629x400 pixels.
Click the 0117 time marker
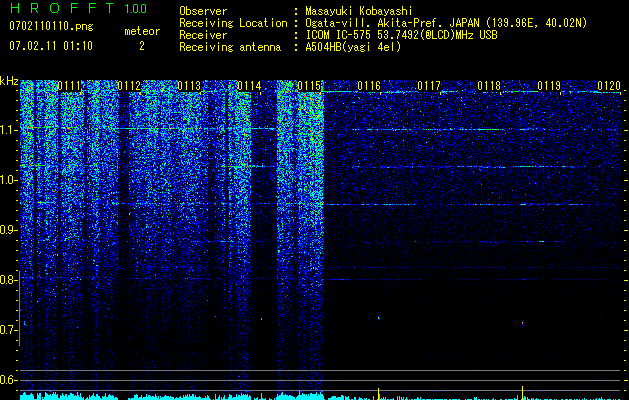[429, 86]
